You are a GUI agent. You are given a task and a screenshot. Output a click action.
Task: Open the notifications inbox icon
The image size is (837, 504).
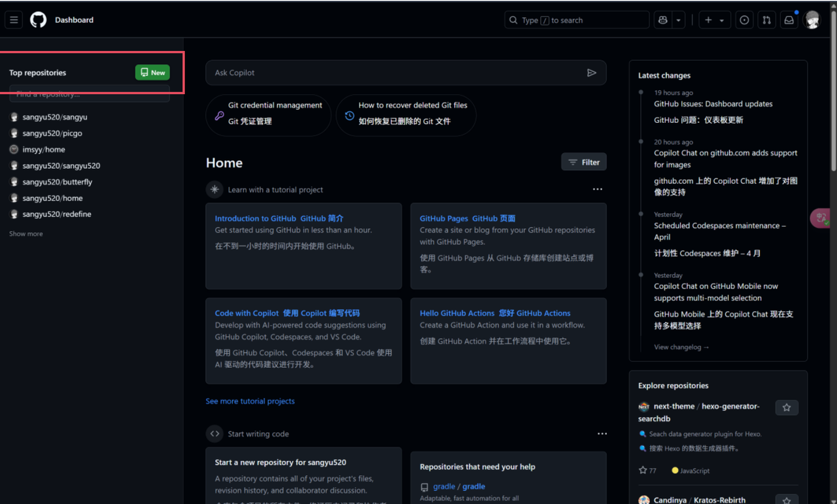tap(789, 20)
